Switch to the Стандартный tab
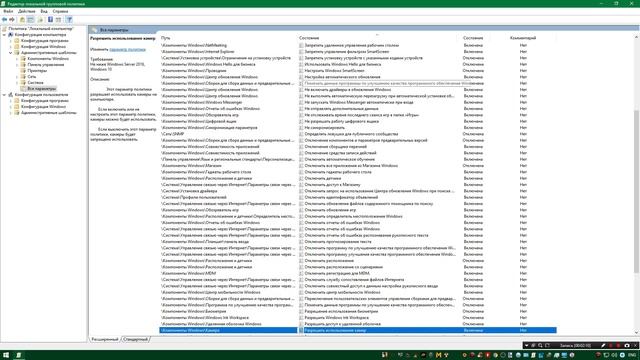Image resolution: width=640 pixels, height=360 pixels. tap(136, 339)
